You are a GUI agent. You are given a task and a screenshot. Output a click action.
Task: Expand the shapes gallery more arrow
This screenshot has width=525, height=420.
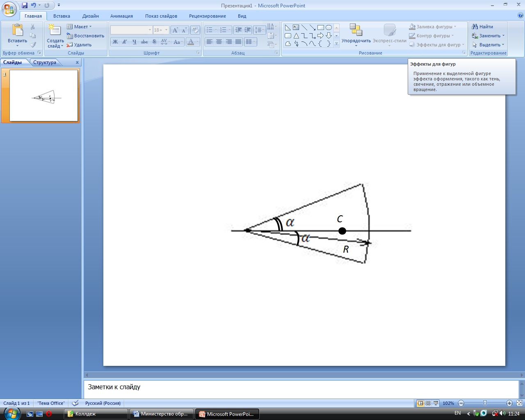click(336, 44)
